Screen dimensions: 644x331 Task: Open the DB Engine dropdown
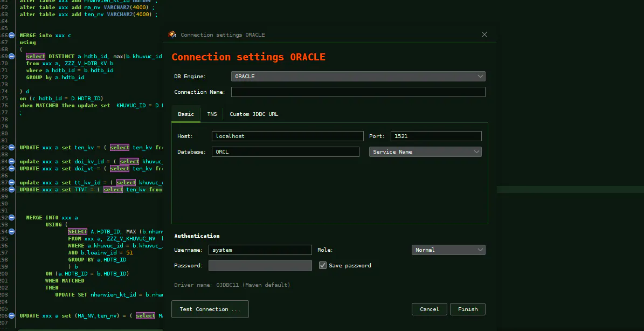click(x=358, y=77)
